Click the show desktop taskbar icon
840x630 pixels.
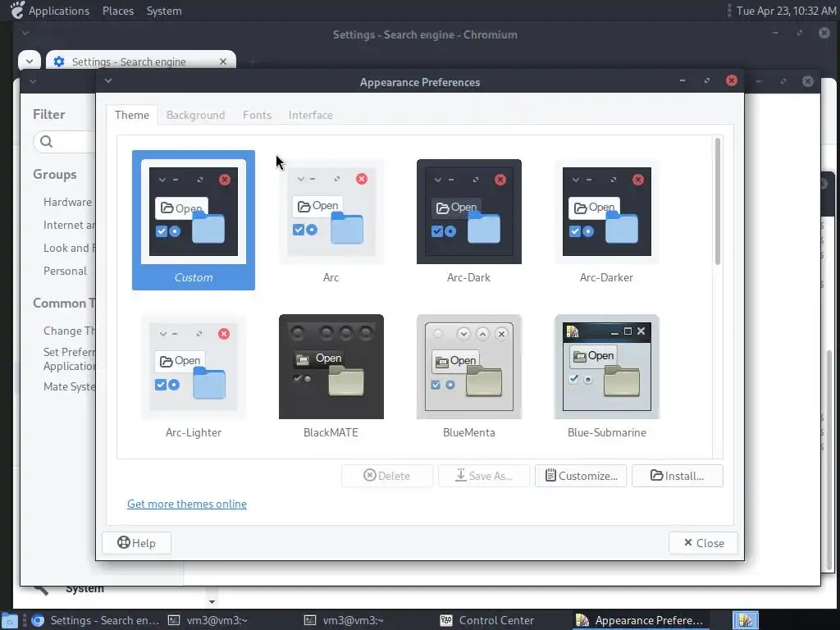pyautogui.click(x=10, y=620)
